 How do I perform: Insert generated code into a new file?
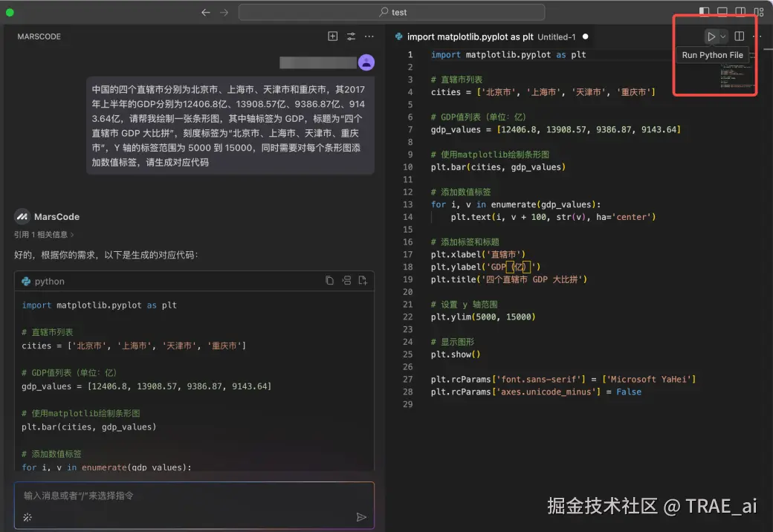[363, 280]
